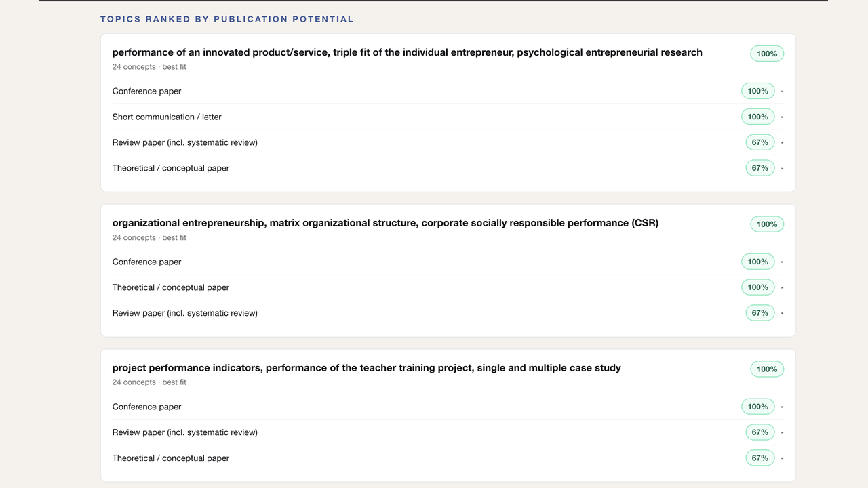Expand arrow of third card's Review paper row
This screenshot has width=868, height=488.
tap(782, 432)
